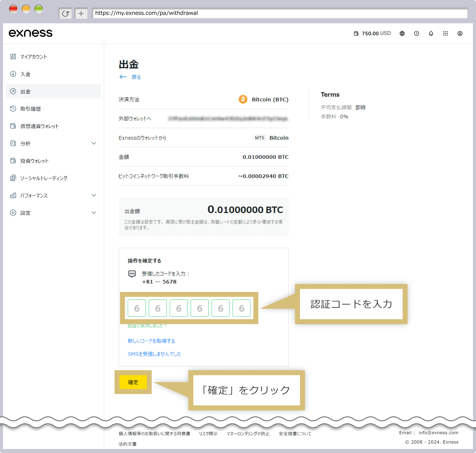This screenshot has height=453, width=476.
Task: Click the 戻る back link
Action: click(x=136, y=77)
